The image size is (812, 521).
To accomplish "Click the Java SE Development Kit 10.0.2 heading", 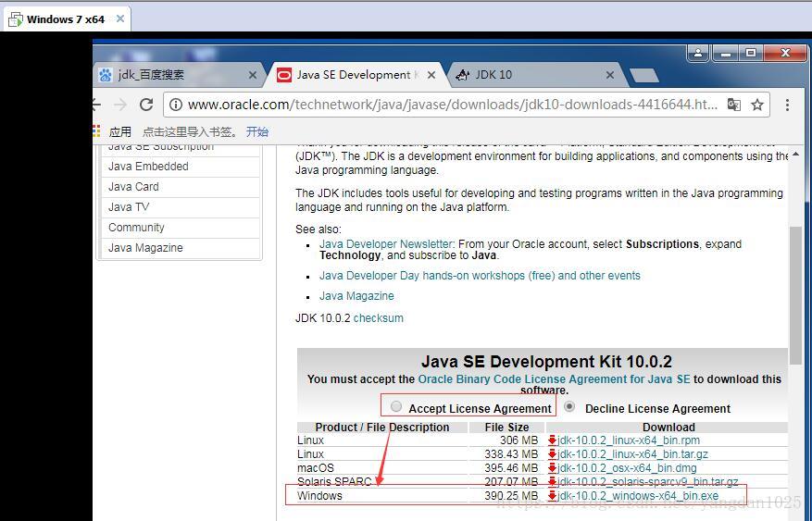I will tap(546, 361).
